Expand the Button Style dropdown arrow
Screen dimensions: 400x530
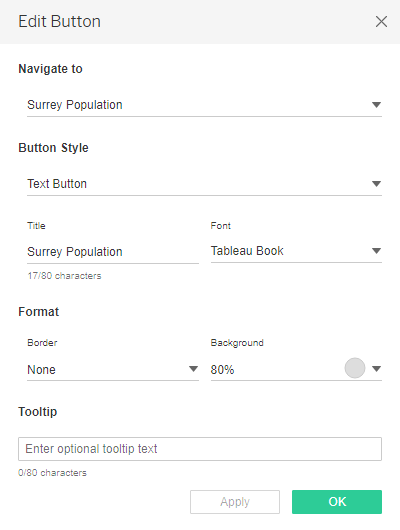(376, 184)
